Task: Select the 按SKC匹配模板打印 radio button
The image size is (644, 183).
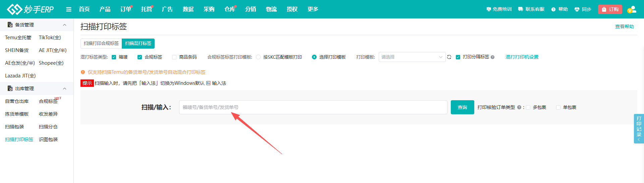Action: (258, 57)
